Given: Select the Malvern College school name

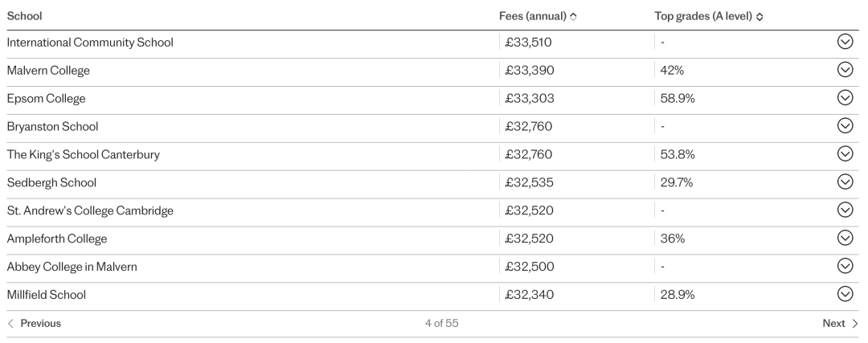Looking at the screenshot, I should [x=48, y=70].
